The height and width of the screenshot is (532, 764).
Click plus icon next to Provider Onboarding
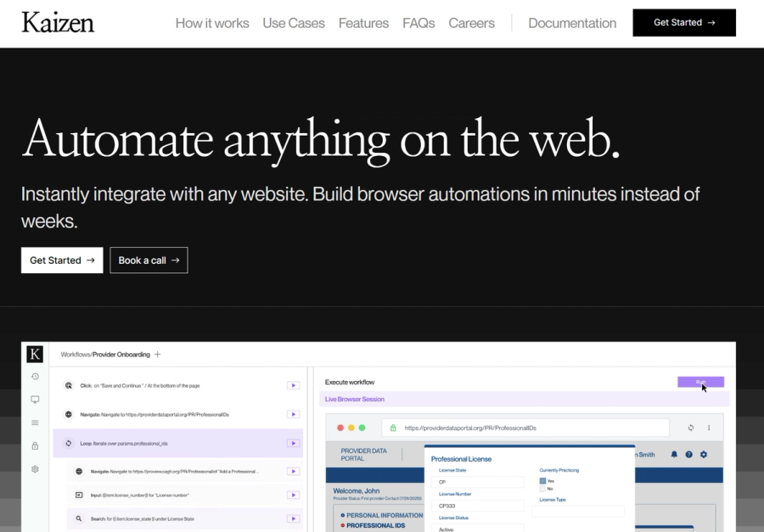click(x=157, y=354)
